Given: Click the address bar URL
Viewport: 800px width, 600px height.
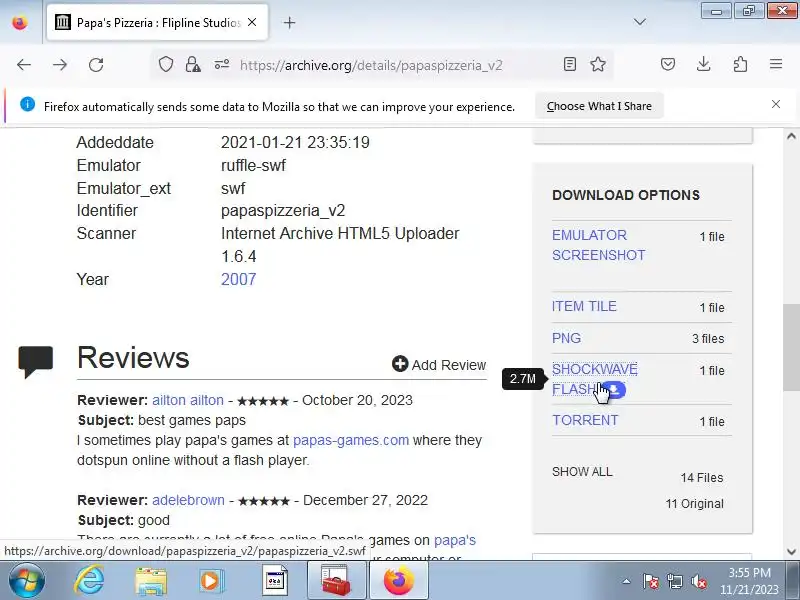Looking at the screenshot, I should 371,65.
